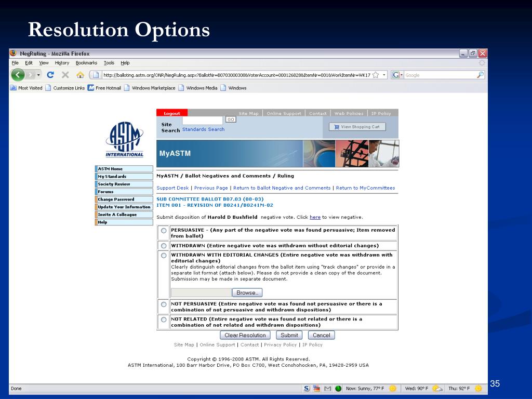Open Change Password in the sidebar
Image resolution: width=532 pixels, height=399 pixels.
point(124,199)
